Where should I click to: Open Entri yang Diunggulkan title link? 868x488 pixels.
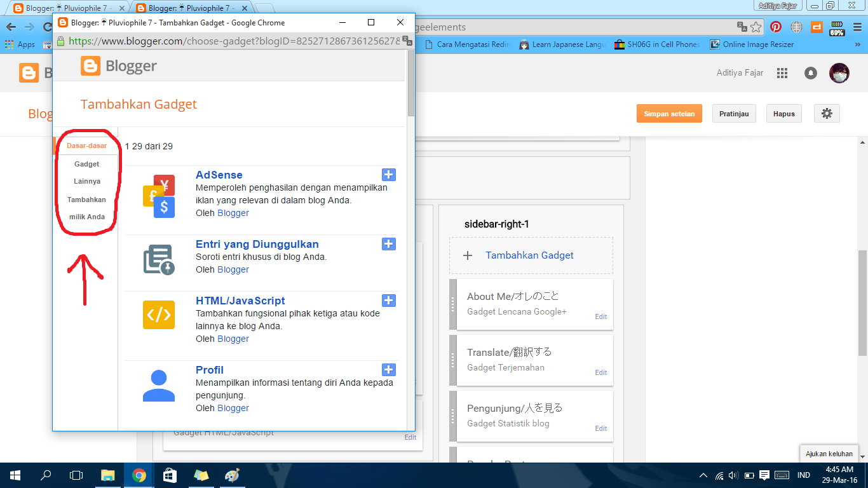coord(257,244)
